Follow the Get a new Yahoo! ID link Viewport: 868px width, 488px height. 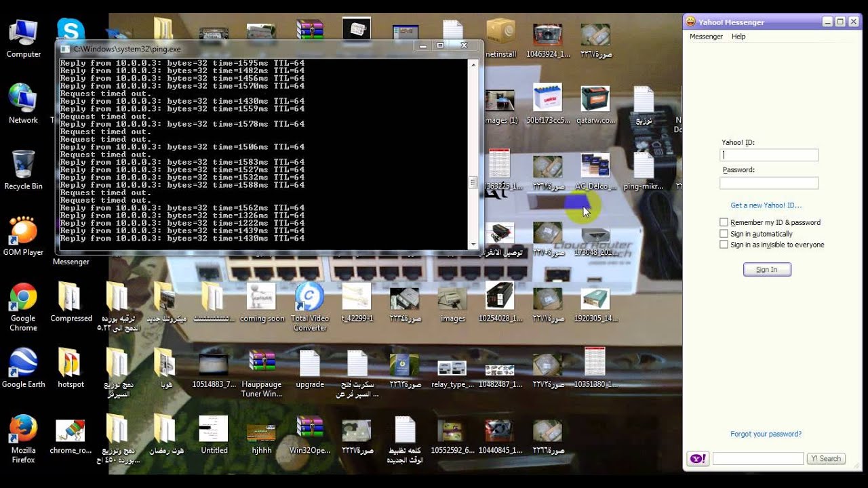click(x=766, y=205)
